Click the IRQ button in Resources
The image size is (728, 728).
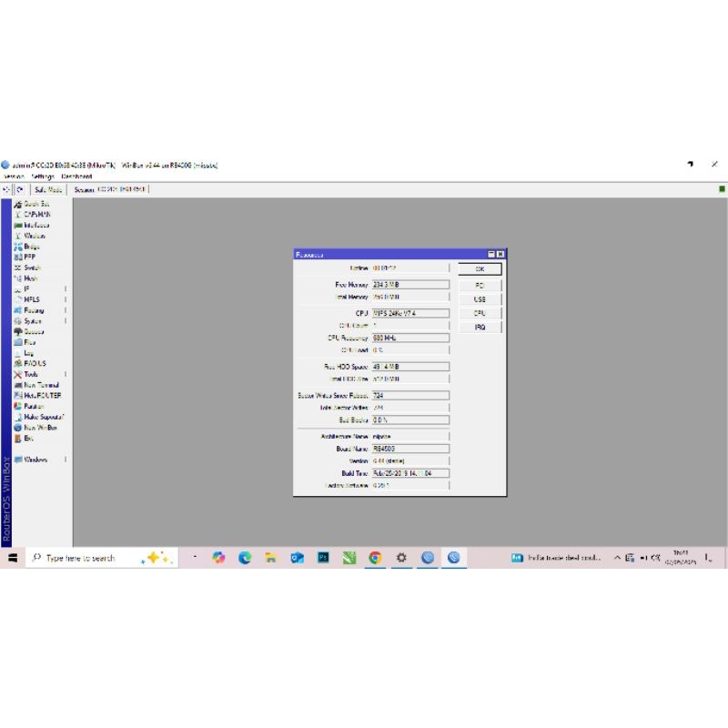click(480, 327)
